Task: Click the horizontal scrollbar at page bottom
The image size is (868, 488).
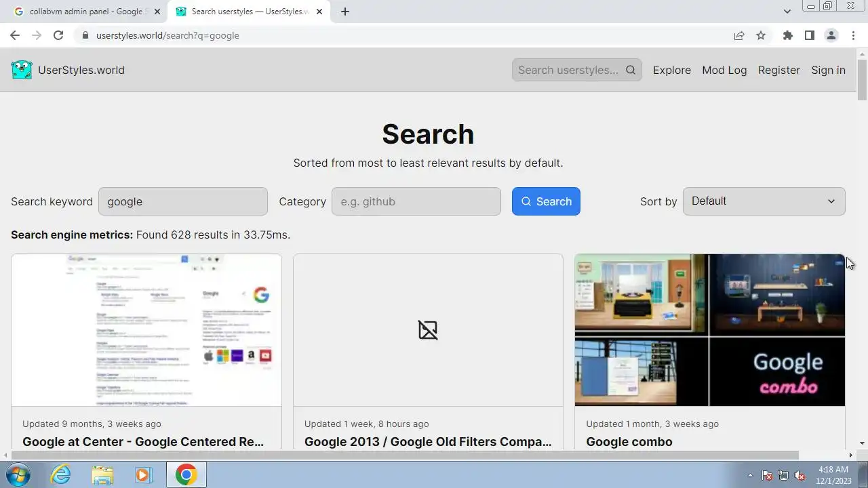Action: (403, 455)
